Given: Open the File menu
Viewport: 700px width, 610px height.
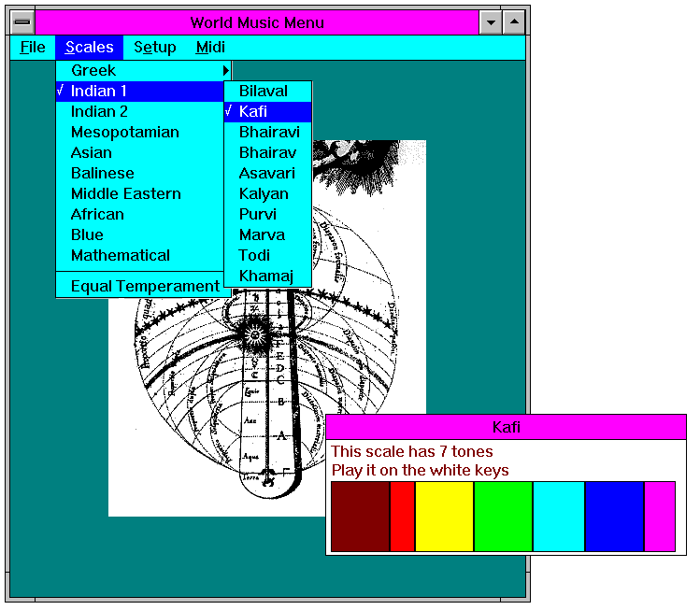Looking at the screenshot, I should (33, 48).
